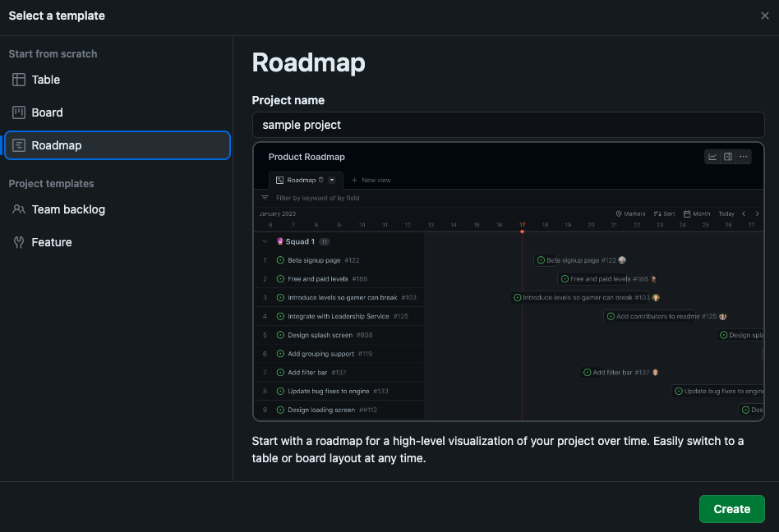Viewport: 779px width, 532px height.
Task: Click the Project name input field
Action: coord(508,125)
